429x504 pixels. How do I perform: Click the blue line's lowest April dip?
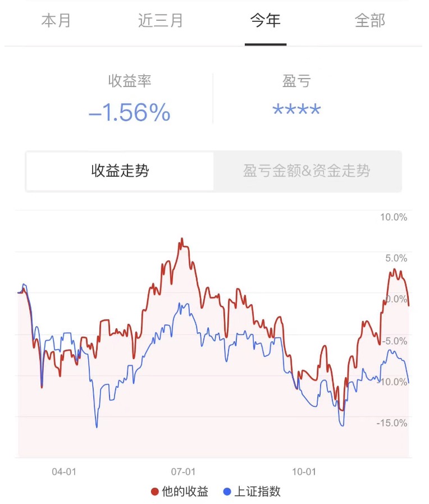click(x=97, y=427)
